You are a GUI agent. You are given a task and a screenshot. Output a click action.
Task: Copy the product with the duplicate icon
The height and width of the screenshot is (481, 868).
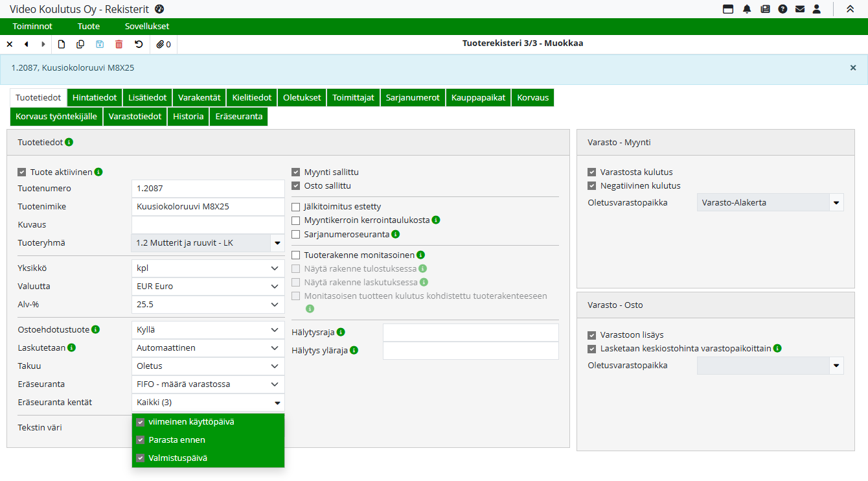tap(80, 44)
